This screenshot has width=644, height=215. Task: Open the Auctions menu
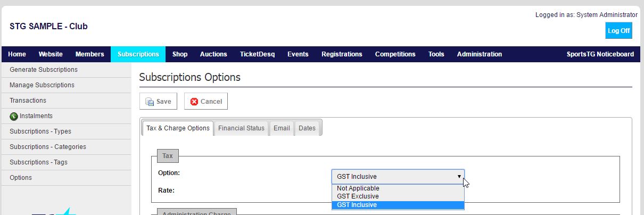[x=213, y=54]
